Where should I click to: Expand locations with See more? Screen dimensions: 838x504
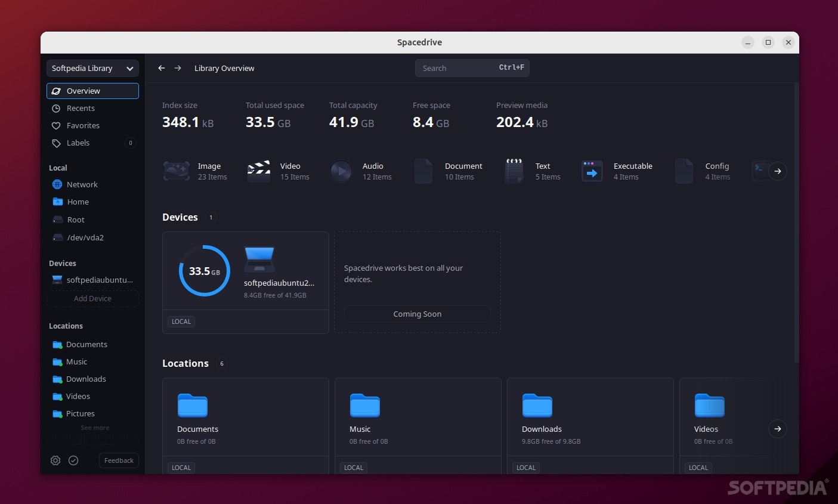[95, 428]
